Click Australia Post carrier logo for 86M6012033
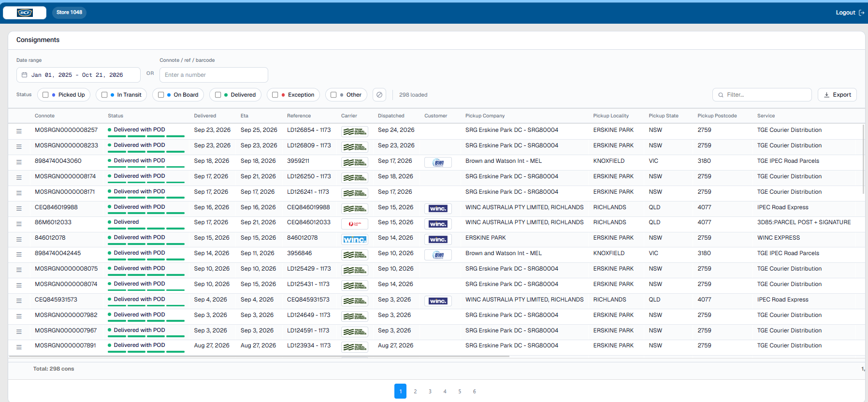Viewport: 868px width, 402px height. [x=355, y=224]
